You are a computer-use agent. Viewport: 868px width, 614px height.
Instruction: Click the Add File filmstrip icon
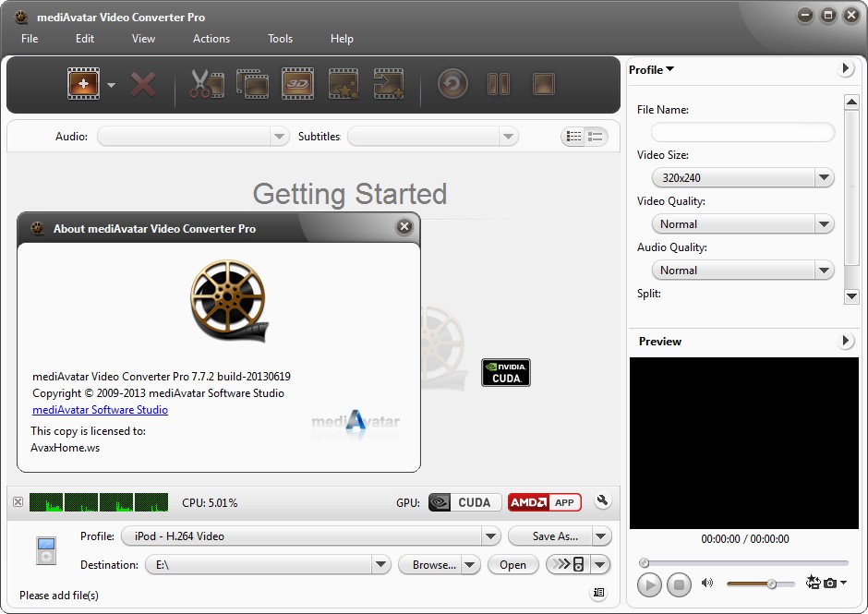click(x=82, y=84)
